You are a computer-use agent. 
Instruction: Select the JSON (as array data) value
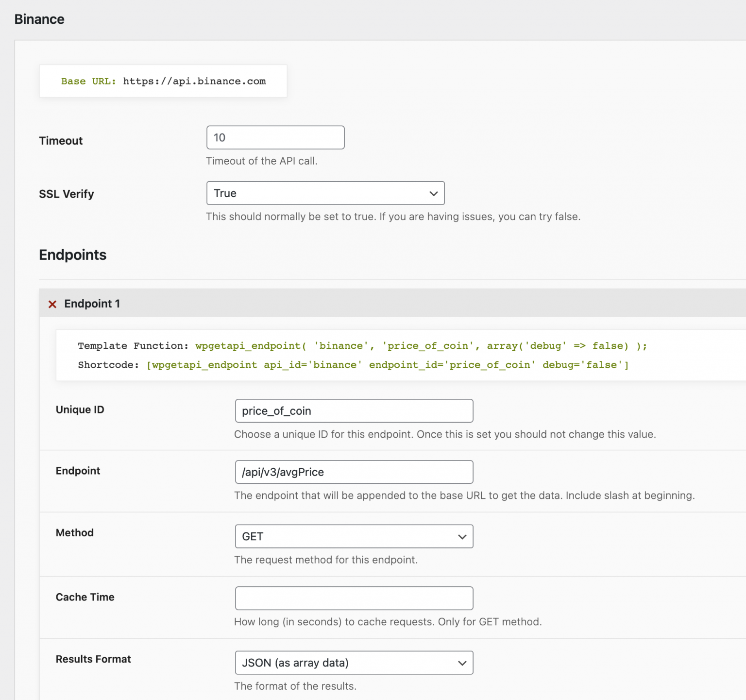coord(295,663)
